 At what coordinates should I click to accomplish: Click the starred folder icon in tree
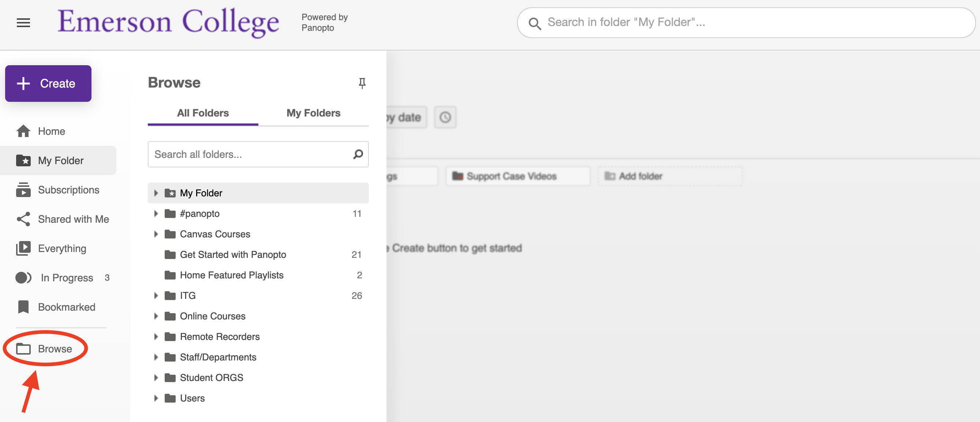170,193
